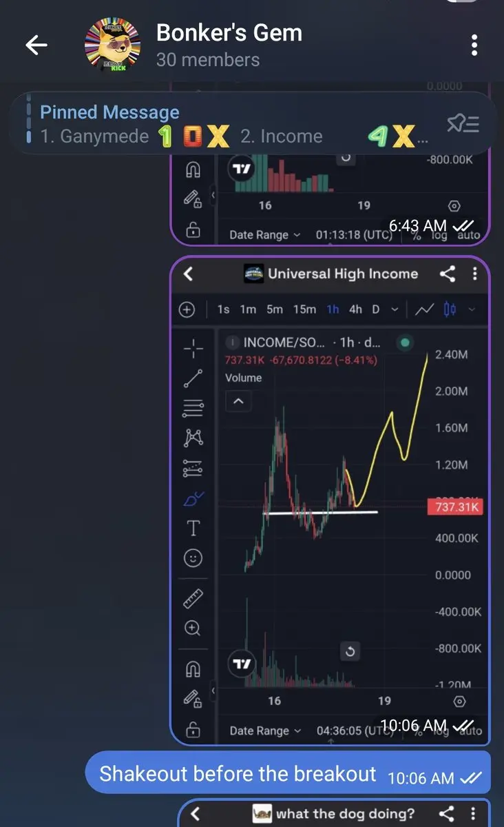Toggle magnet mode in Universal High Income chart
This screenshot has width=504, height=827.
(193, 668)
